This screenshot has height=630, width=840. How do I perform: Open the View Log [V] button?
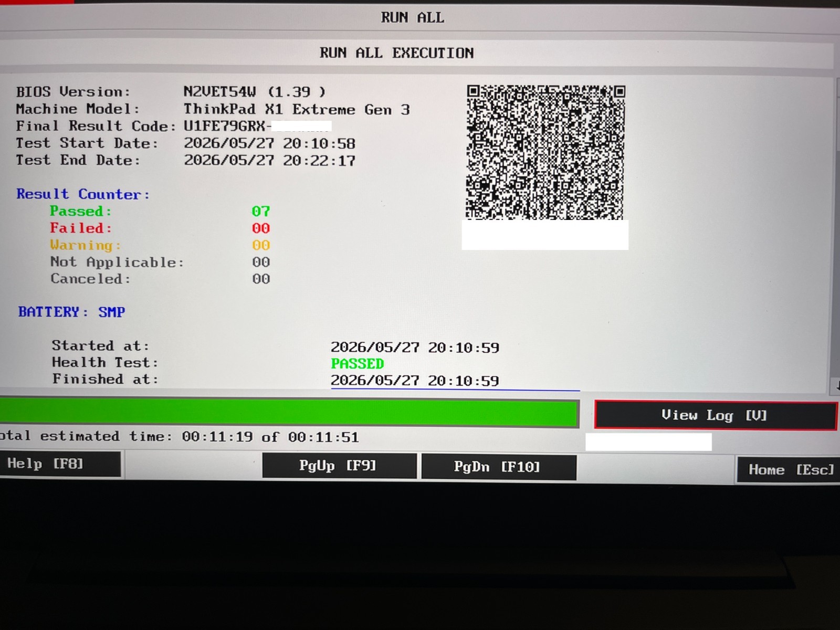pos(716,415)
